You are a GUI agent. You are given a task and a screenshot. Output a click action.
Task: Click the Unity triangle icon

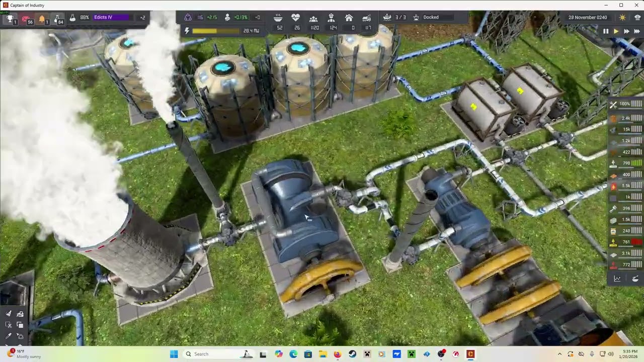188,17
